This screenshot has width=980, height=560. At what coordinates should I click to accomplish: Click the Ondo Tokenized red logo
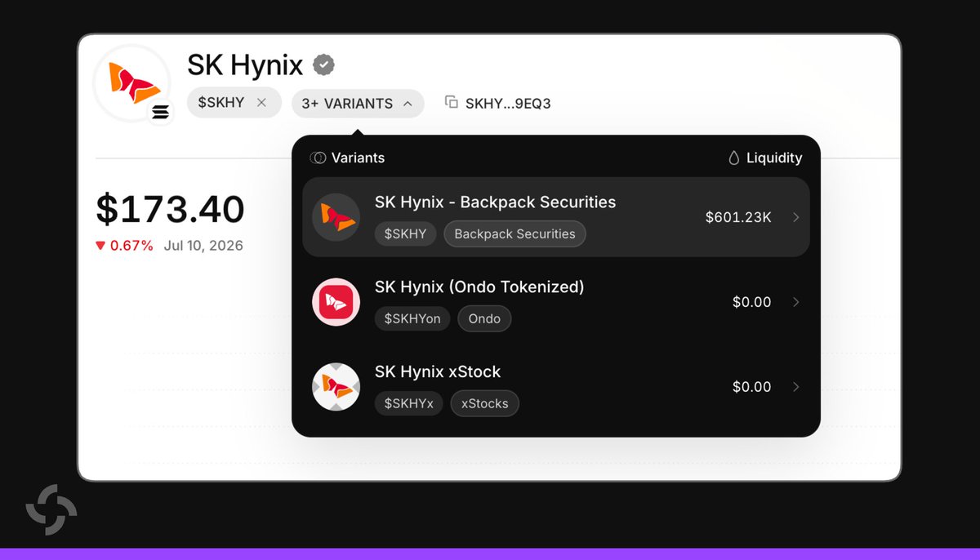(336, 302)
